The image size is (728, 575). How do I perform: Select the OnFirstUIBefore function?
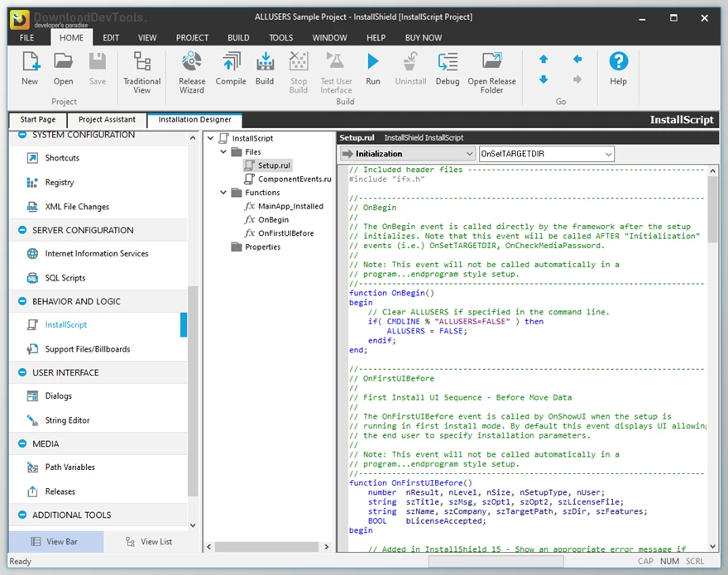point(280,233)
